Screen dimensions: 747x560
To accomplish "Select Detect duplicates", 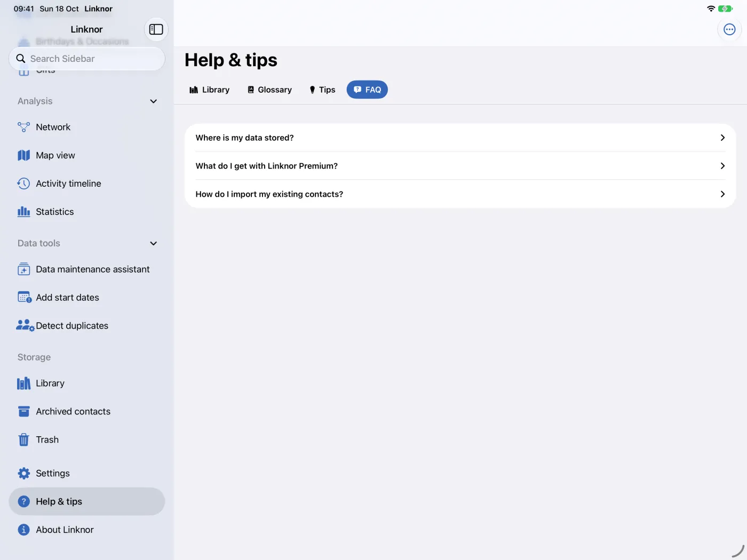I will click(87, 326).
